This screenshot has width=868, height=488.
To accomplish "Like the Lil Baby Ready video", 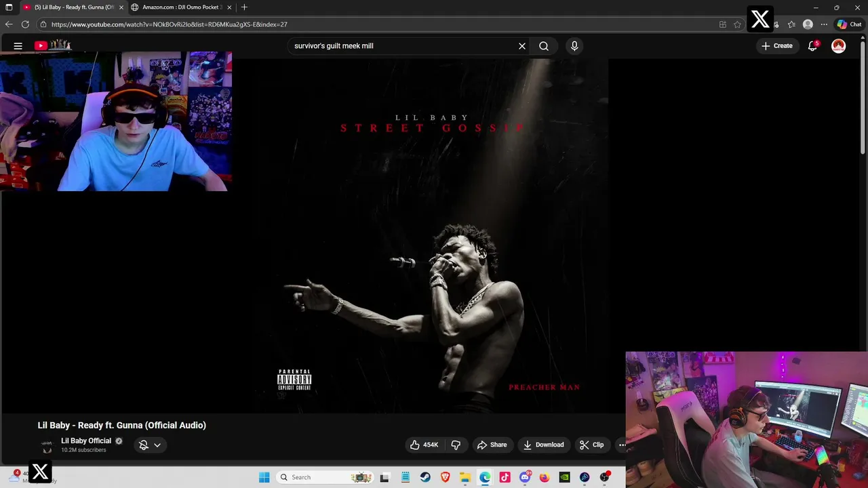I will click(x=425, y=445).
